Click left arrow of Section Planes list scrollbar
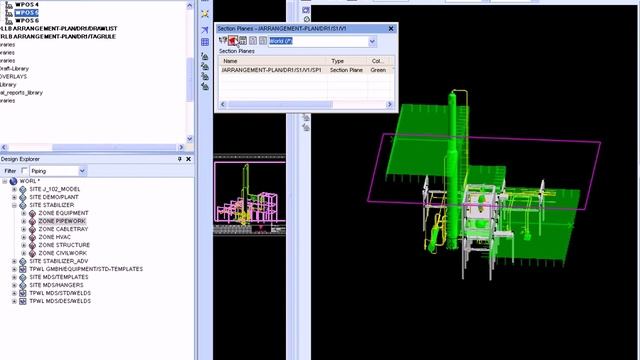 [223, 104]
